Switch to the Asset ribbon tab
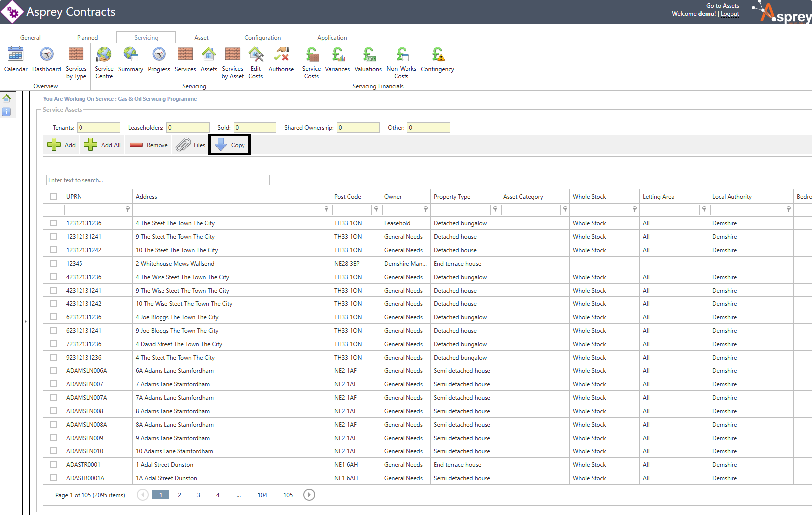Screen dimensions: 812x515 [x=201, y=38]
